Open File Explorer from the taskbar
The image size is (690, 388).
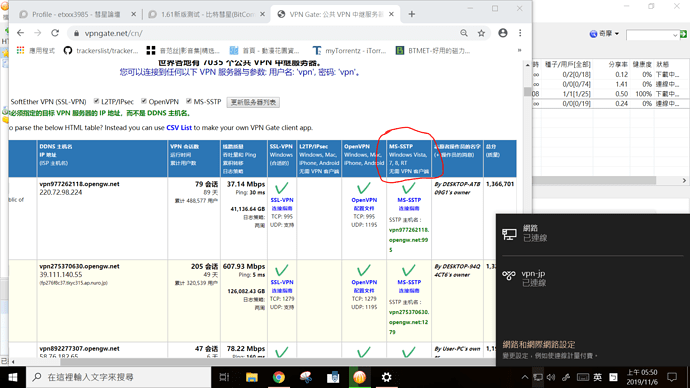pos(252,377)
